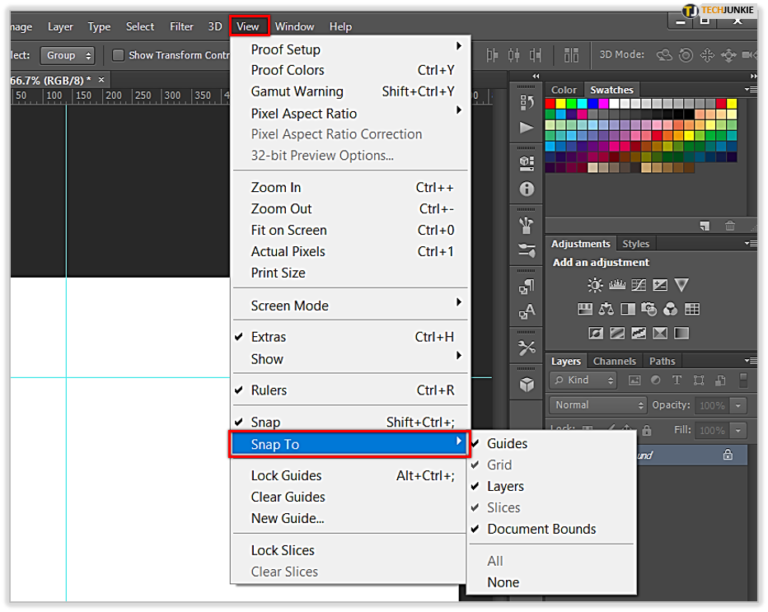Open the Properties panel icon
768x612 pixels.
pos(527,163)
